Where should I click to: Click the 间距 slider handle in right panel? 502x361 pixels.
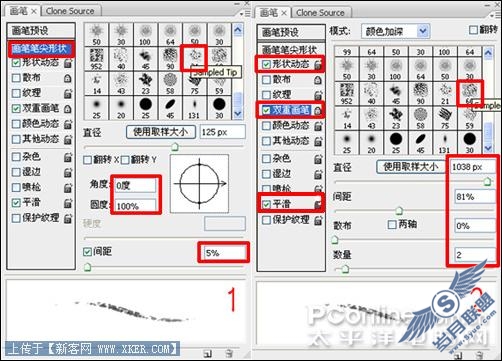click(x=399, y=211)
